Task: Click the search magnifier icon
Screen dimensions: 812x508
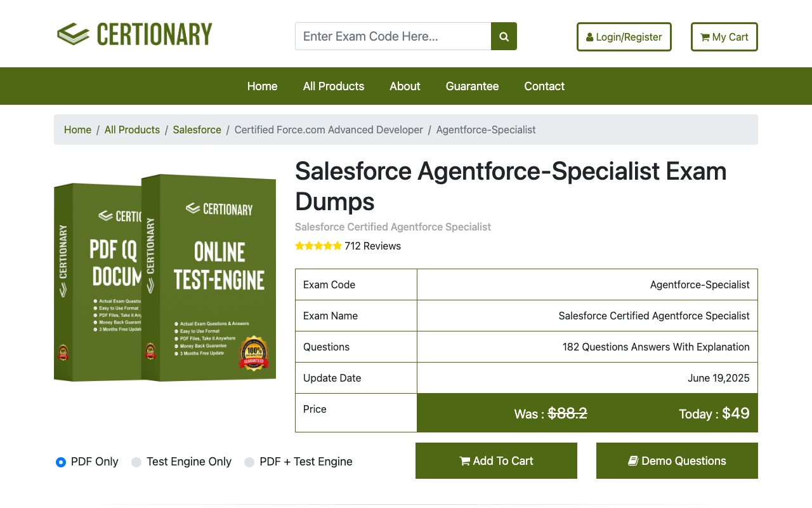Action: [x=503, y=36]
